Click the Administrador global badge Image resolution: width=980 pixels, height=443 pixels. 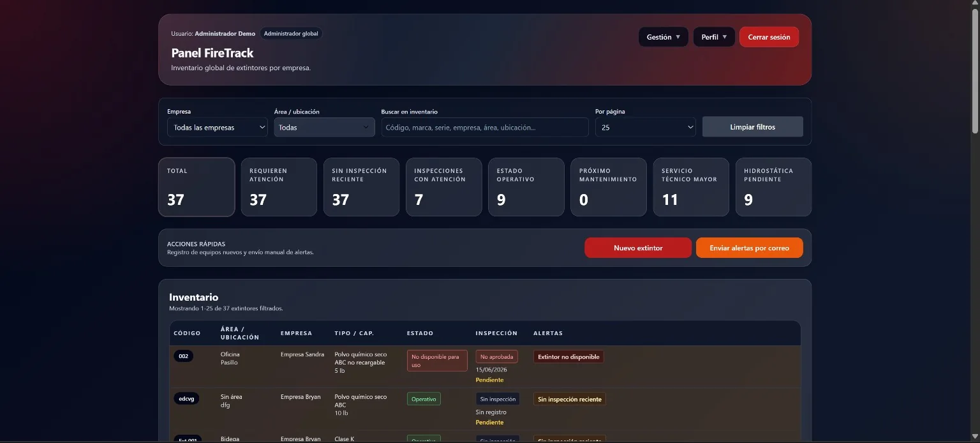coord(291,34)
